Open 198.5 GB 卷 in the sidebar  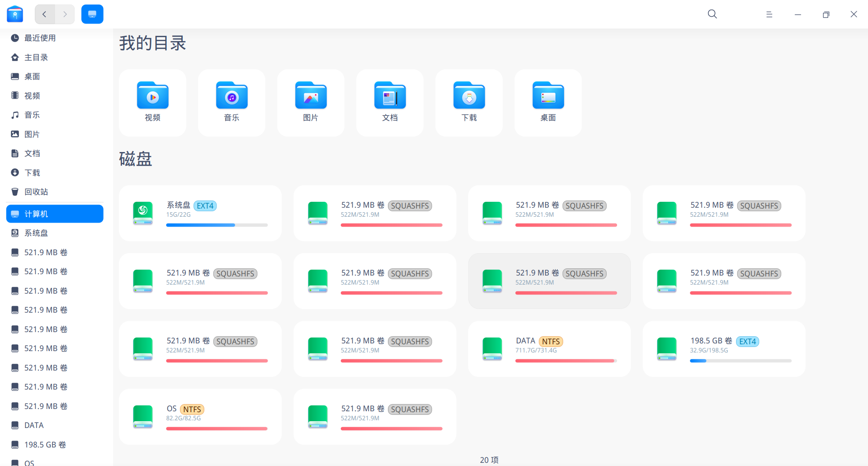click(x=55, y=445)
